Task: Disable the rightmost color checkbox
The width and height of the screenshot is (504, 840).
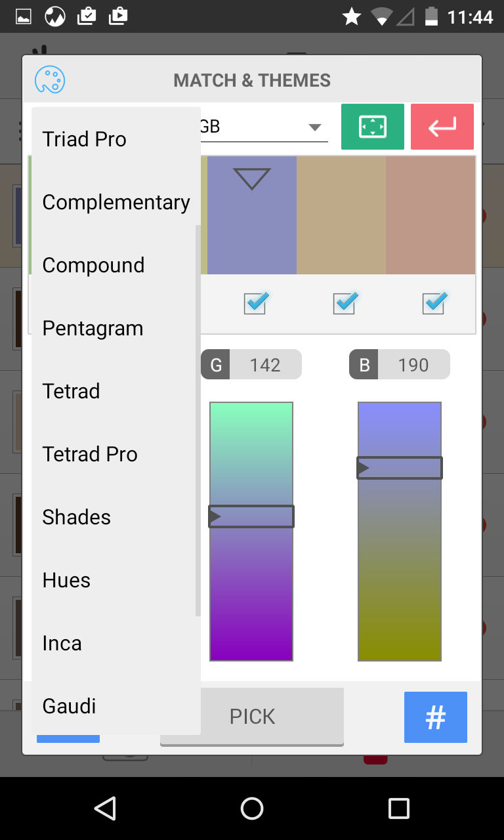Action: point(433,303)
